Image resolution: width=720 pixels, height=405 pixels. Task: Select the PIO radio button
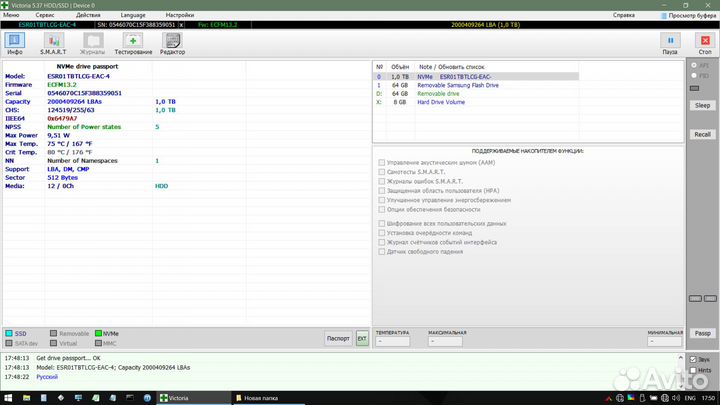click(694, 75)
